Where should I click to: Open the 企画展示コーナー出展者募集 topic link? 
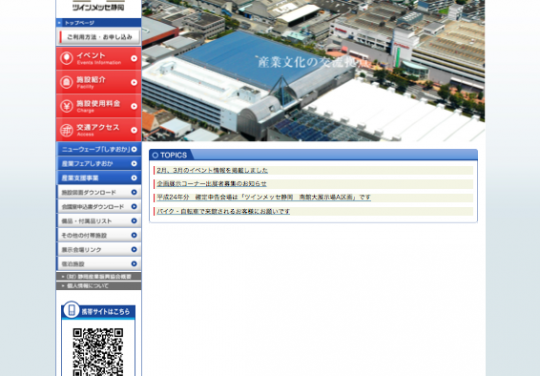click(211, 184)
